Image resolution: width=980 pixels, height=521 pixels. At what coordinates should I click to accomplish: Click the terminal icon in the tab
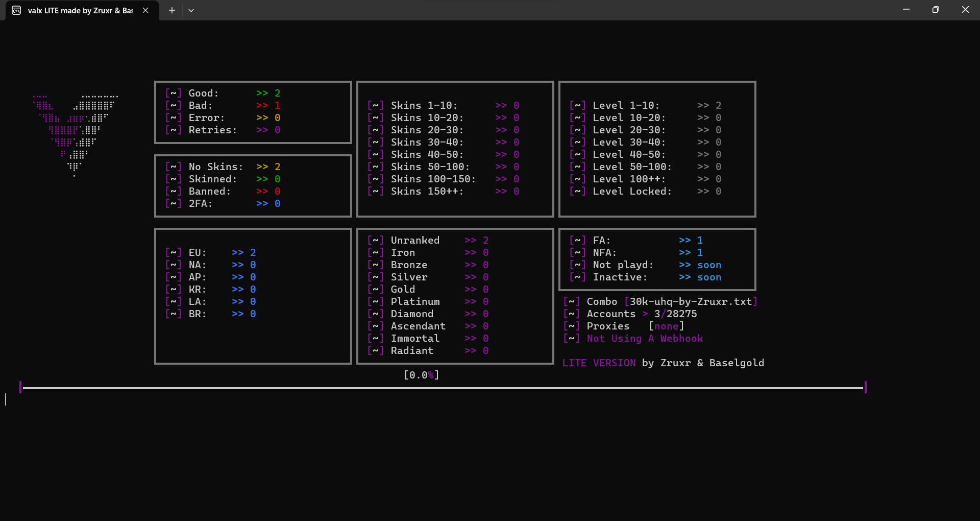[x=16, y=10]
